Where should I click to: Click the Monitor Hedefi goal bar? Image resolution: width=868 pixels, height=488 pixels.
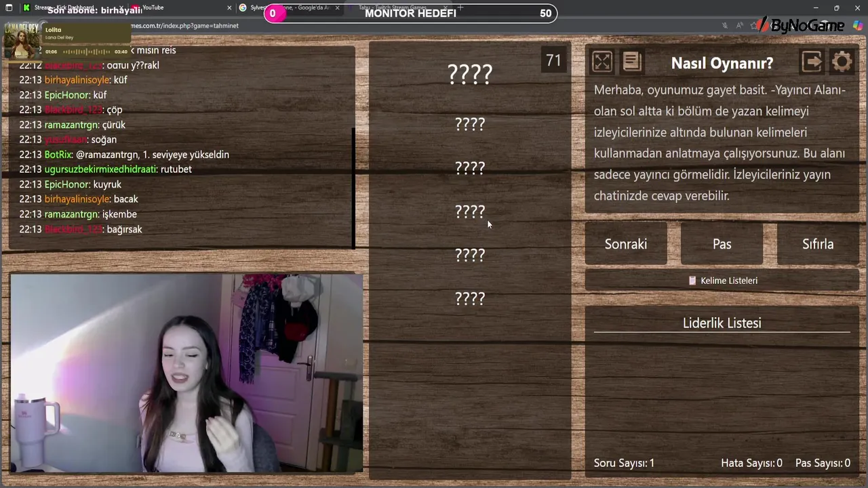click(x=410, y=14)
